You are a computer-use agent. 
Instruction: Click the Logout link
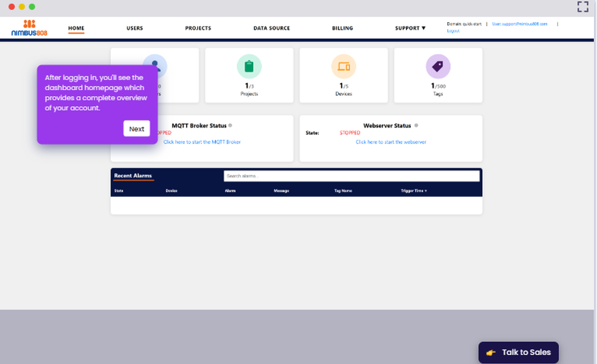tap(454, 30)
